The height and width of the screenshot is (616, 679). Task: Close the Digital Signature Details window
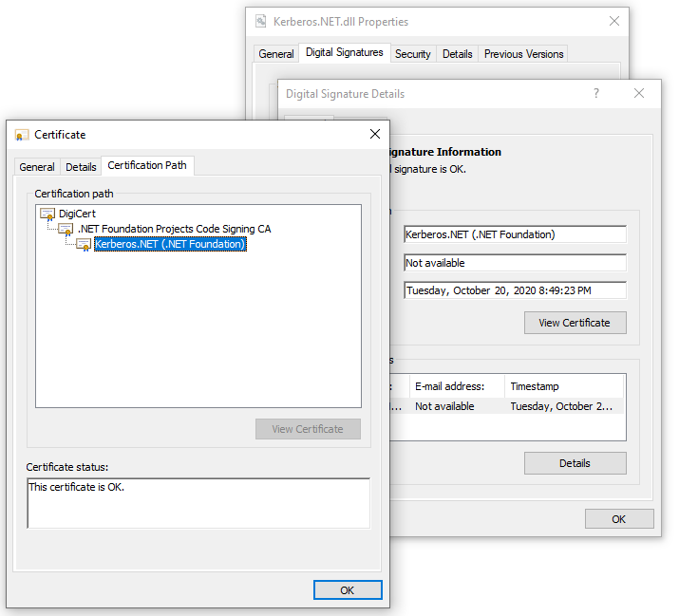tap(639, 93)
